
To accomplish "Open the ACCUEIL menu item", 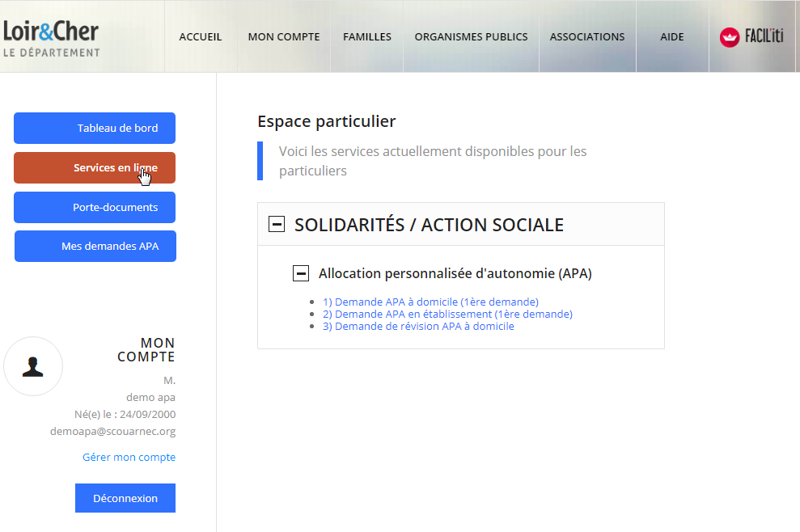I will click(x=200, y=36).
